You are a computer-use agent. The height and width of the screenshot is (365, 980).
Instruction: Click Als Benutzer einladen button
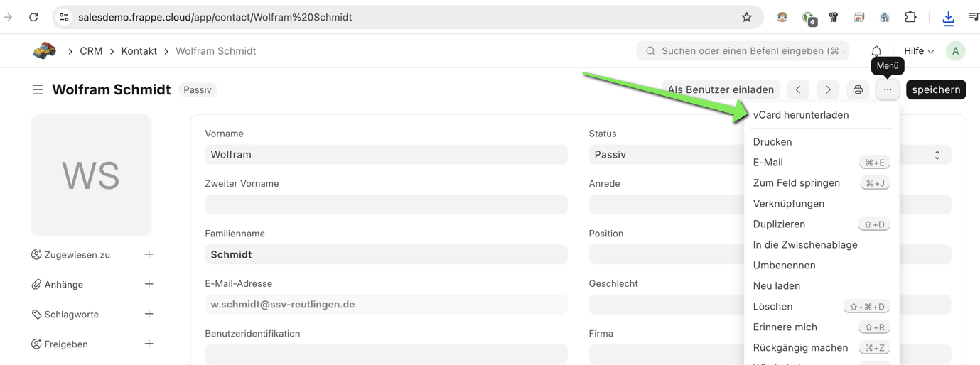pos(720,89)
